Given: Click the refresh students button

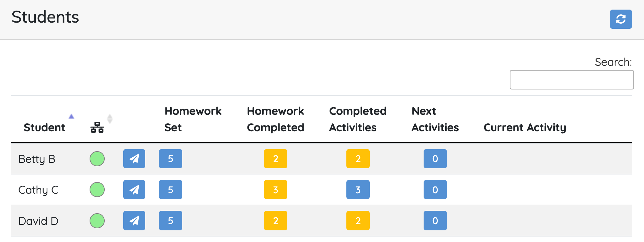Looking at the screenshot, I should pos(620,19).
